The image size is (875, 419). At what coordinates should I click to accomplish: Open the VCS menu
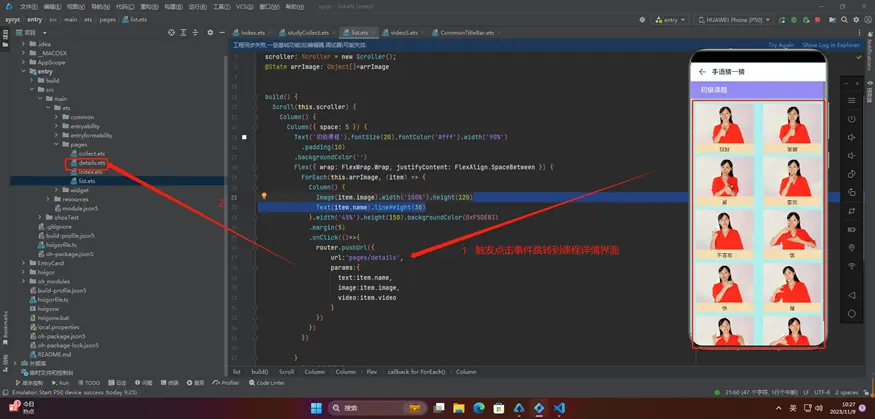pyautogui.click(x=244, y=7)
